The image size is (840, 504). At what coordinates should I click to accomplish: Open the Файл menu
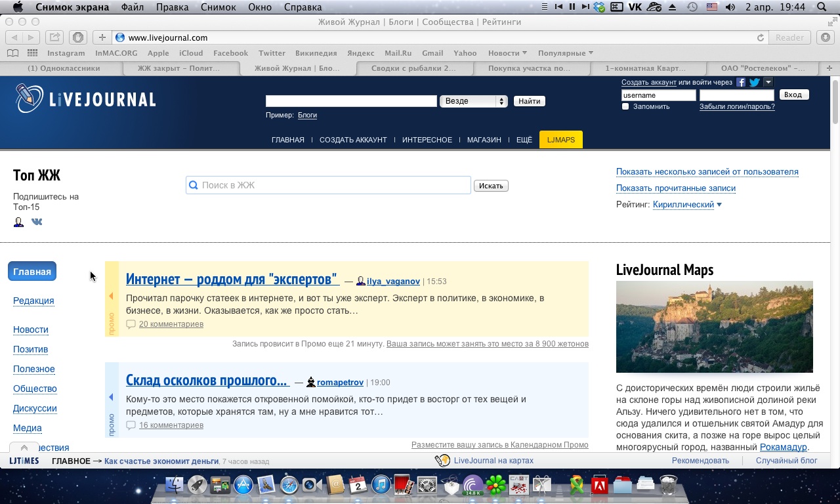pyautogui.click(x=132, y=7)
